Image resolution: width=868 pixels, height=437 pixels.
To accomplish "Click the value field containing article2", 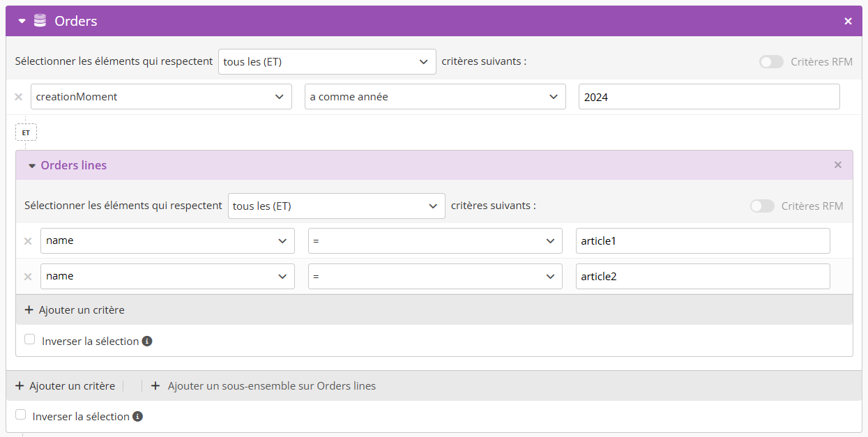I will 703,276.
